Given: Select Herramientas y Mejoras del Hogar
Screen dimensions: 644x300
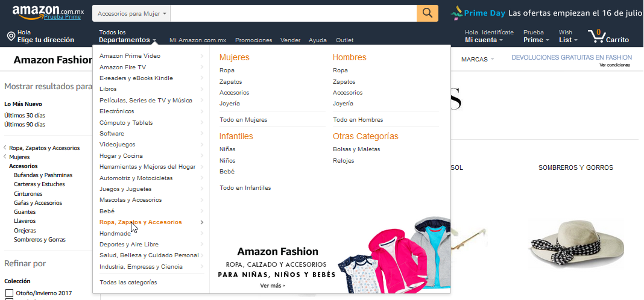Looking at the screenshot, I should click(x=148, y=167).
